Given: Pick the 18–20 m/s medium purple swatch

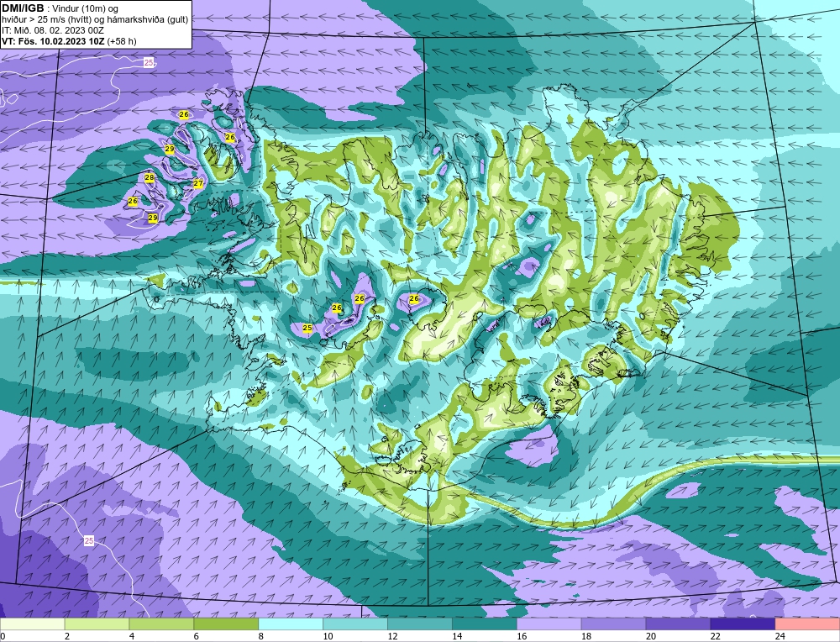Looking at the screenshot, I should (613, 624).
